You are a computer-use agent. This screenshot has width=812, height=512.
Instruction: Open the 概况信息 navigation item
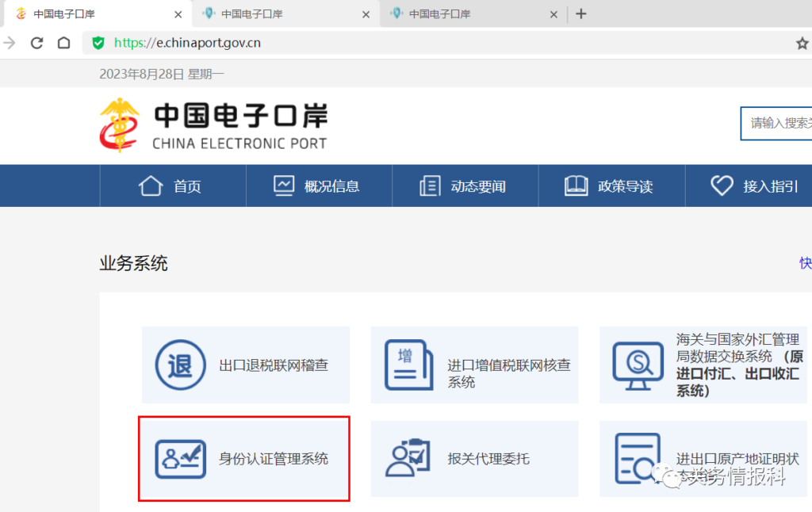(319, 185)
